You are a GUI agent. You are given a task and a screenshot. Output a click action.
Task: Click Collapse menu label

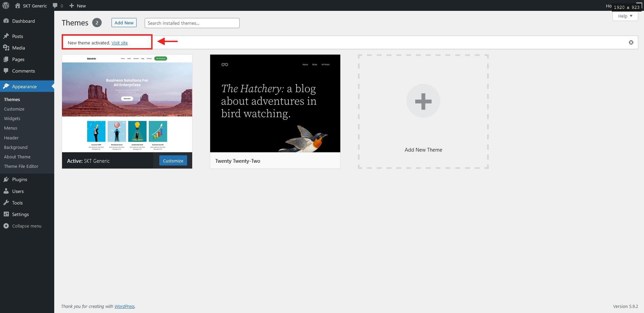click(27, 226)
